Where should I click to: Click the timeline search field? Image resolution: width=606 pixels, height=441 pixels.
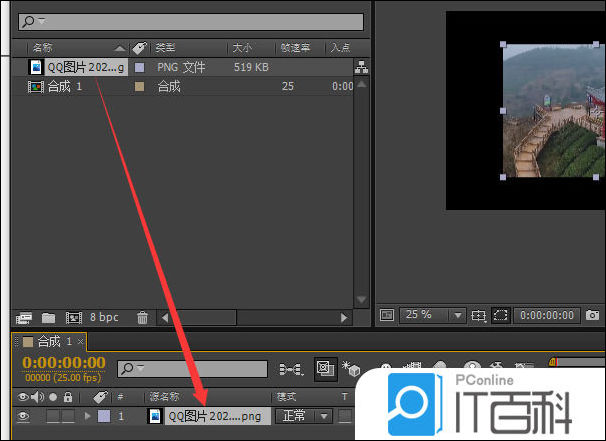(x=192, y=369)
